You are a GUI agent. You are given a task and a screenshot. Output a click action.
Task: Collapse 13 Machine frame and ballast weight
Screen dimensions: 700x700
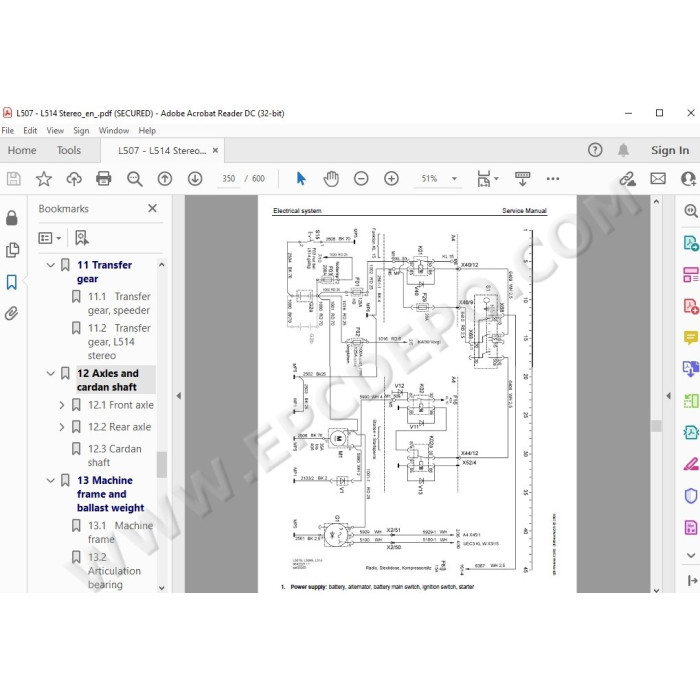pyautogui.click(x=50, y=481)
